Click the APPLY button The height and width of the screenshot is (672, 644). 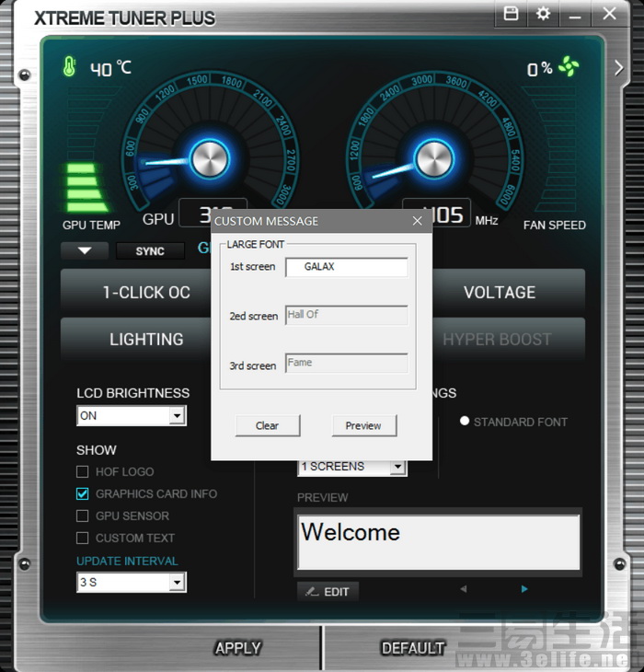coord(237,648)
